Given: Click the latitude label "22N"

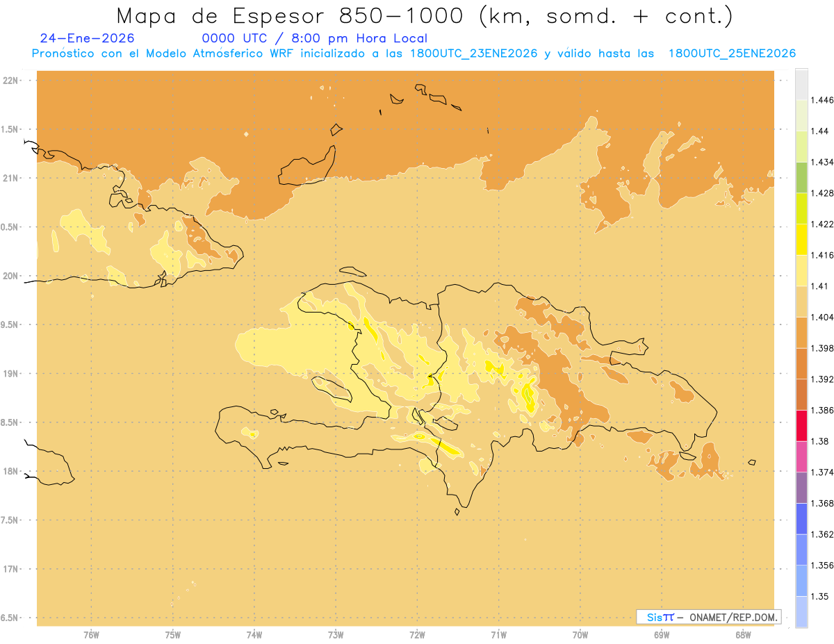Looking at the screenshot, I should click(11, 81).
